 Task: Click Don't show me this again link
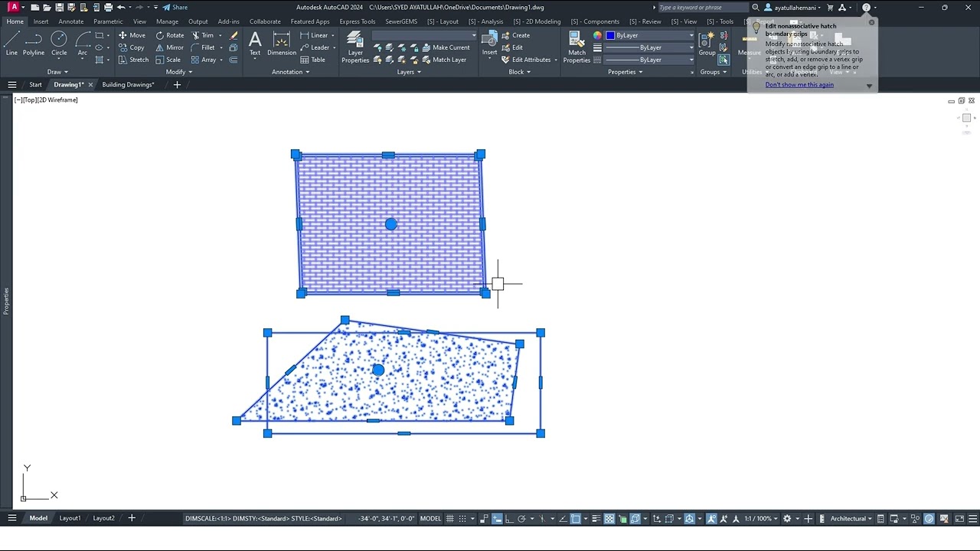799,84
